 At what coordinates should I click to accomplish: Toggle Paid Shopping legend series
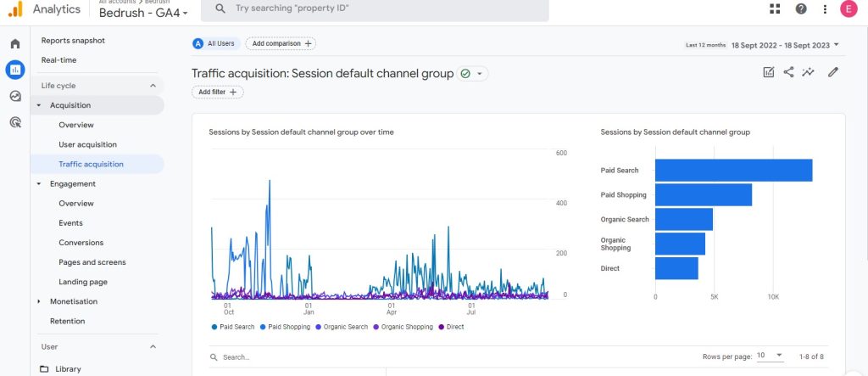[x=285, y=328]
